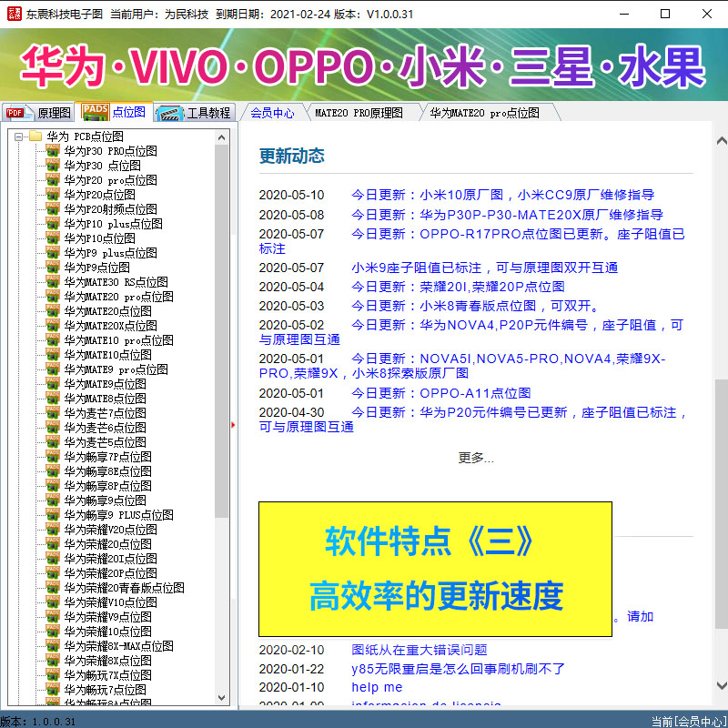Click the PCB icon beside 华为MATE8点位图
This screenshot has width=728, height=728.
[53, 398]
